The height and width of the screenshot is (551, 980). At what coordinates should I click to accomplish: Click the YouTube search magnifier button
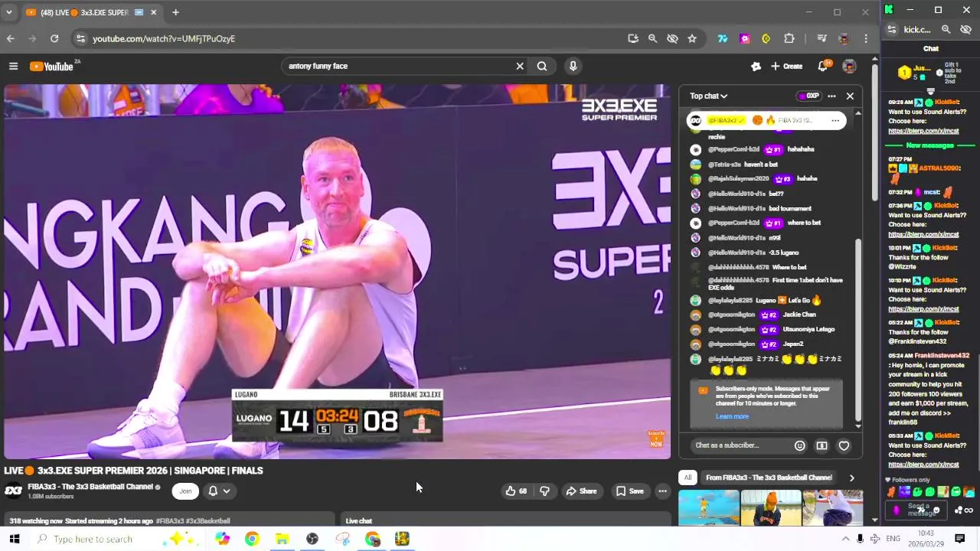(542, 67)
